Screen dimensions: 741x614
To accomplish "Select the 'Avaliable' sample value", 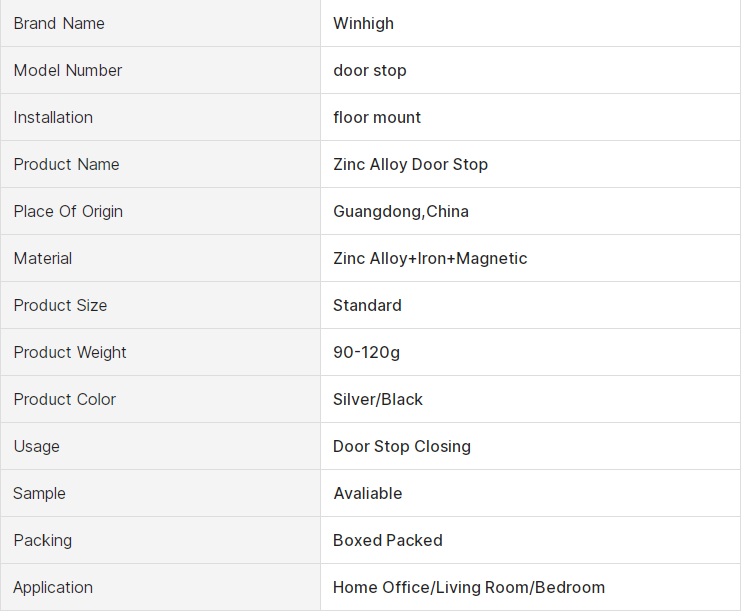I will click(x=368, y=493).
